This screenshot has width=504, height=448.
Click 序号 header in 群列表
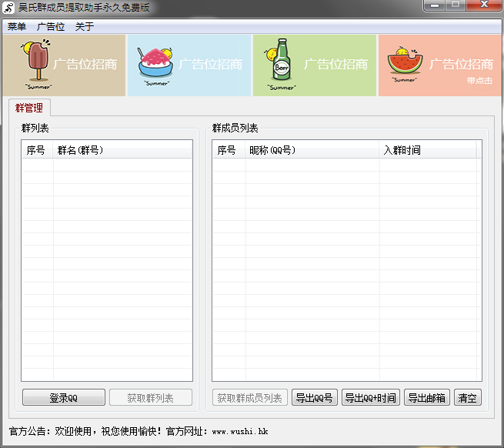tap(37, 150)
